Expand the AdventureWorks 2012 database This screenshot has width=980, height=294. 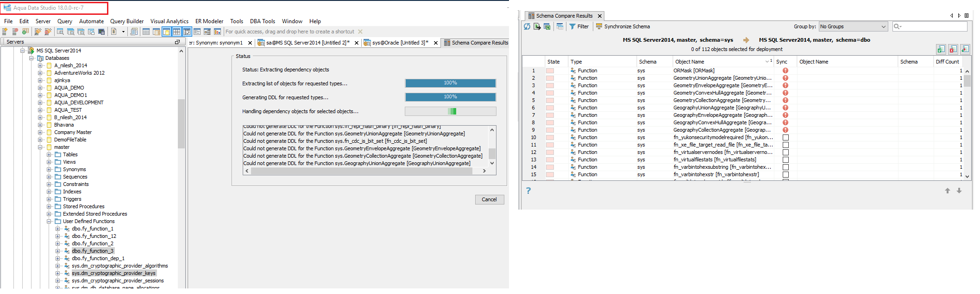[x=40, y=73]
